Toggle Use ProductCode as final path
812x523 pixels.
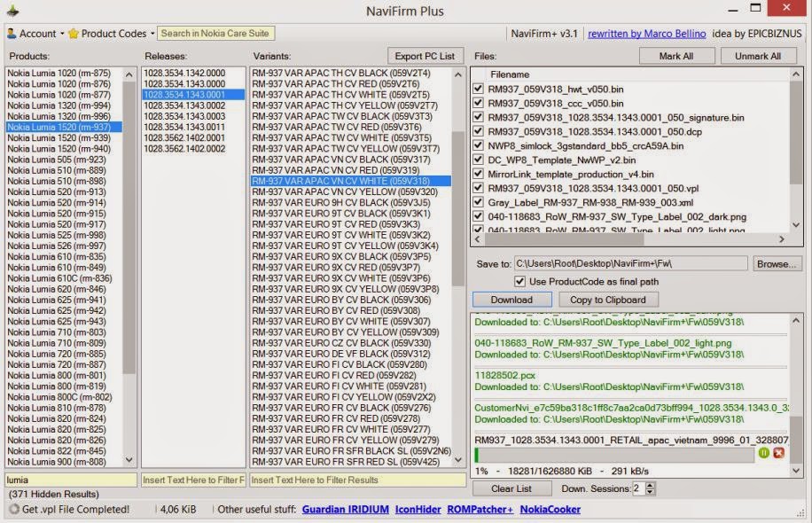point(520,281)
